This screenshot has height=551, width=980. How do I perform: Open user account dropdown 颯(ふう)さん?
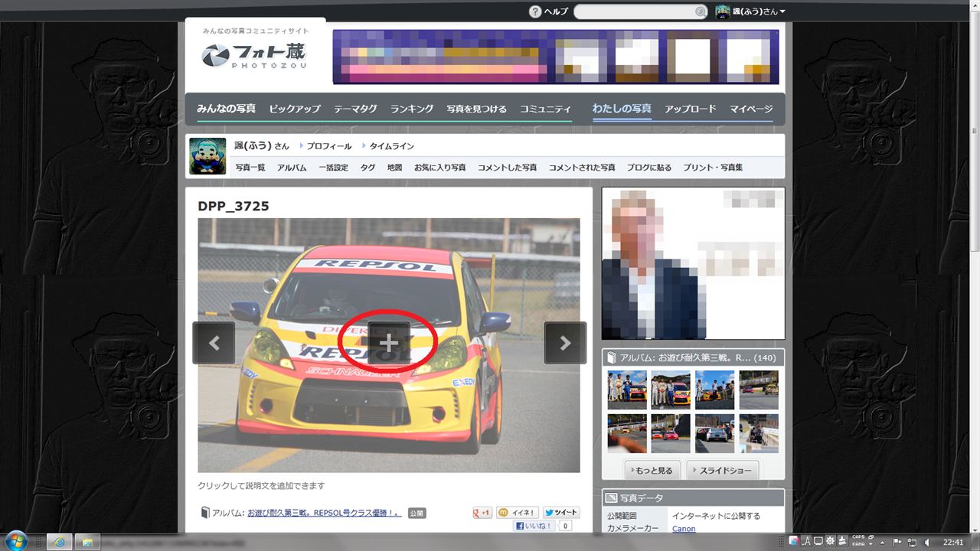coord(758,11)
